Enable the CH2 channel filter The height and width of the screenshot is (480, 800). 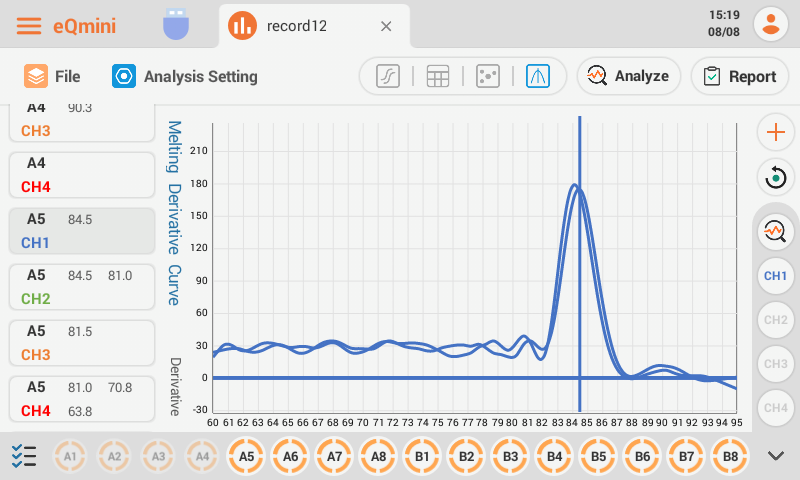coord(775,320)
